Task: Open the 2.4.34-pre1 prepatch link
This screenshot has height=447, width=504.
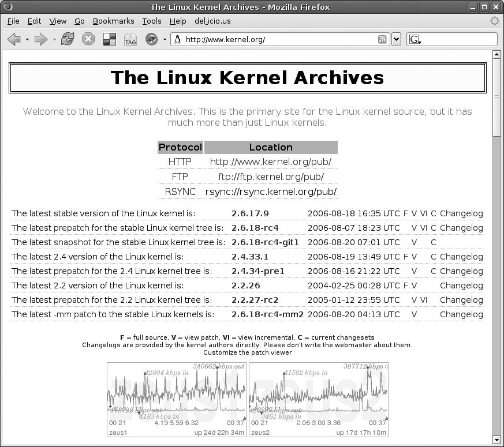Action: coord(258,271)
